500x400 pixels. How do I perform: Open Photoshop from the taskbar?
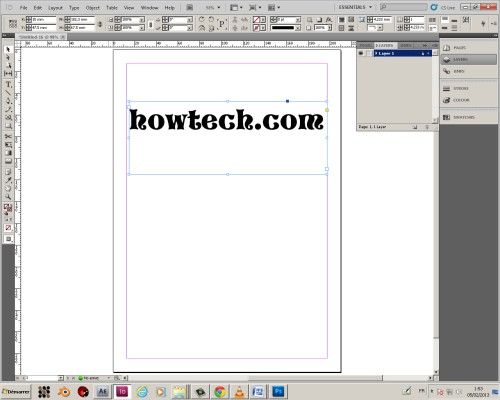tap(278, 391)
